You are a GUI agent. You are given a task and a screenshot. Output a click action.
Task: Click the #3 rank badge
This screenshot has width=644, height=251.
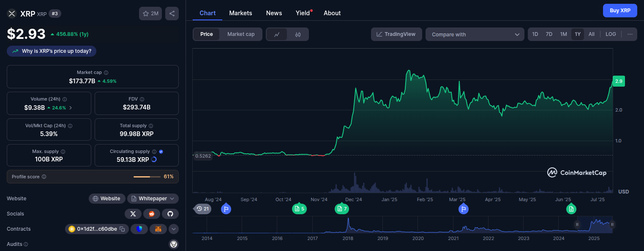[x=55, y=14]
